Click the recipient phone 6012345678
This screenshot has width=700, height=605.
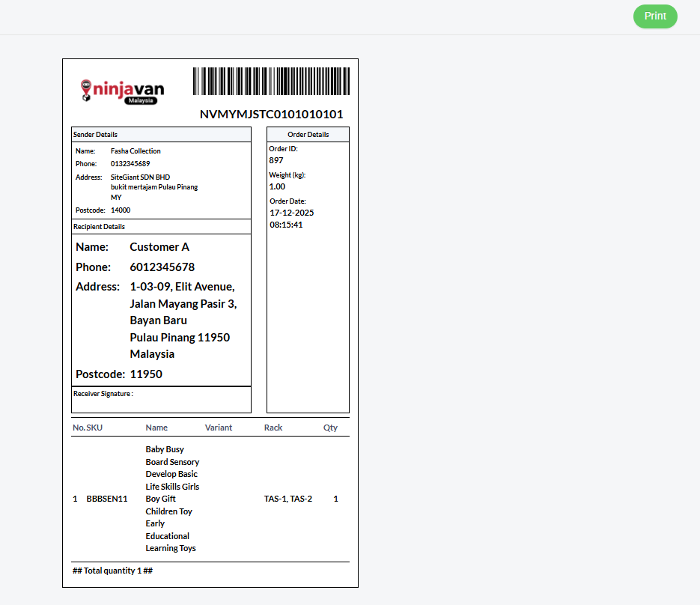[162, 267]
